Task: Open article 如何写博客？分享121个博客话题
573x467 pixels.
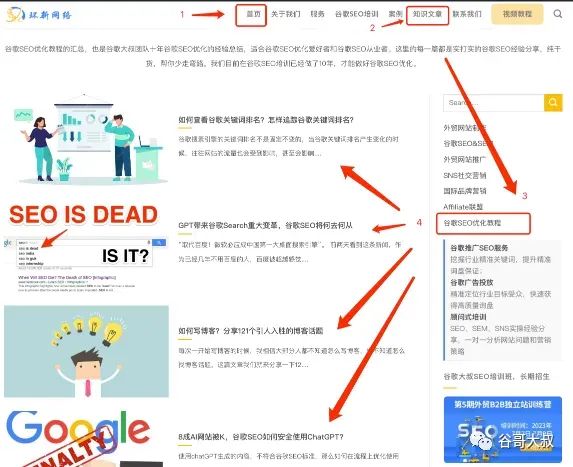Action: (x=251, y=331)
